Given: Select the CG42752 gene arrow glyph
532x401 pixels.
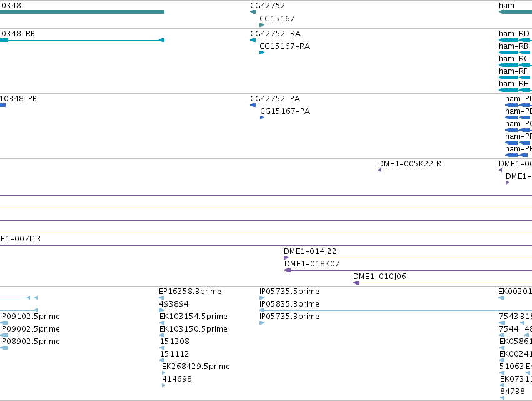Looking at the screenshot, I should click(253, 12).
